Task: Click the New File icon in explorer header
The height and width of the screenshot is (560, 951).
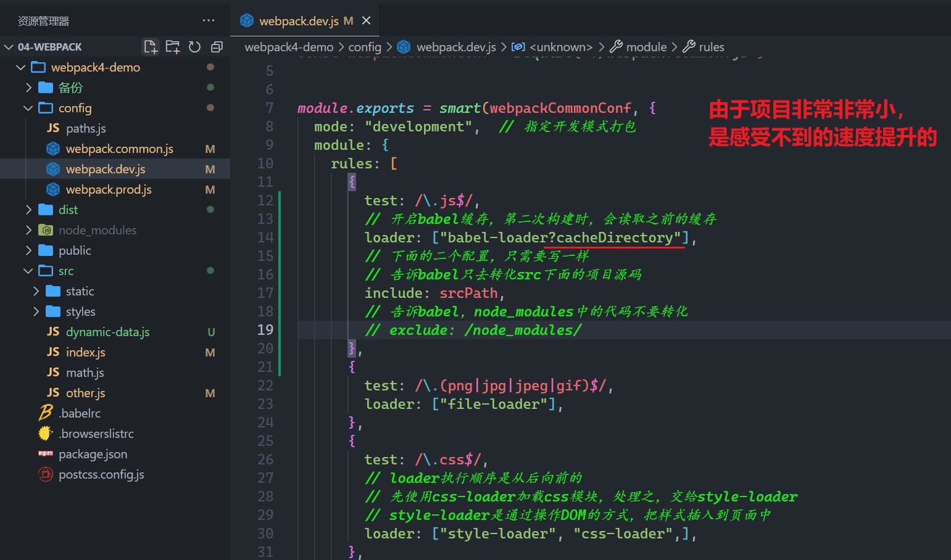Action: tap(150, 47)
